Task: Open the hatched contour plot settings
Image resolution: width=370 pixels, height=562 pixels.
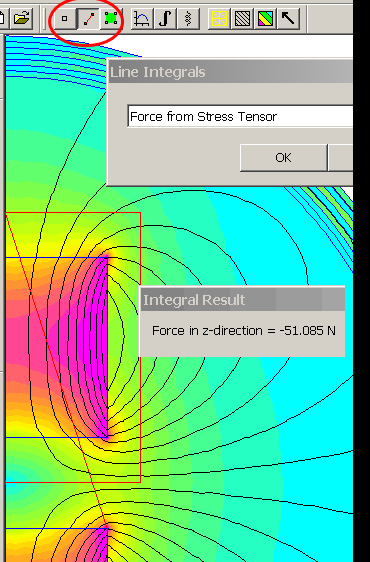Action: pos(242,18)
